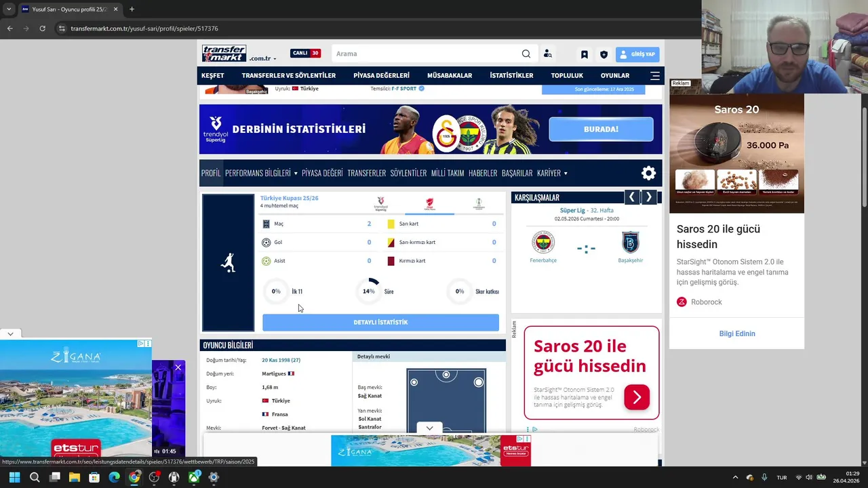Expand the .com.tr domain dropdown
868x488 pixels.
tap(263, 59)
